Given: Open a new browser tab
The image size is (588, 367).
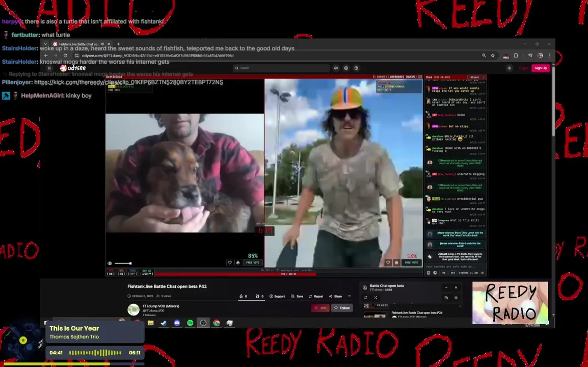Looking at the screenshot, I should pyautogui.click(x=118, y=44).
